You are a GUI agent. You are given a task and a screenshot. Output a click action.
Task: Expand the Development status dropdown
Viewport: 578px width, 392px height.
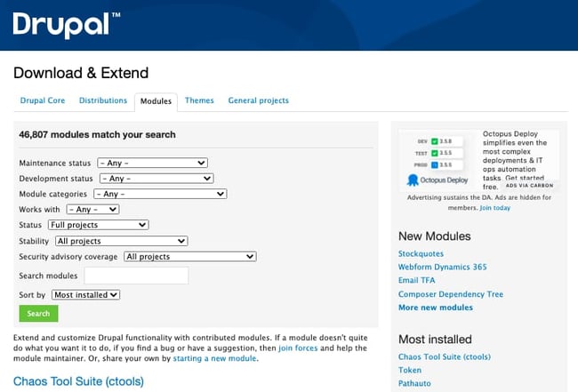[157, 179]
